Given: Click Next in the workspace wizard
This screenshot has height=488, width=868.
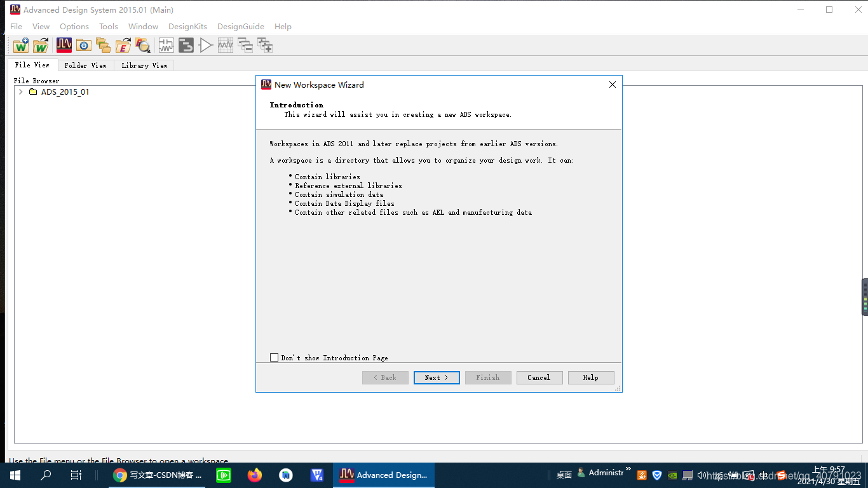Looking at the screenshot, I should point(437,377).
